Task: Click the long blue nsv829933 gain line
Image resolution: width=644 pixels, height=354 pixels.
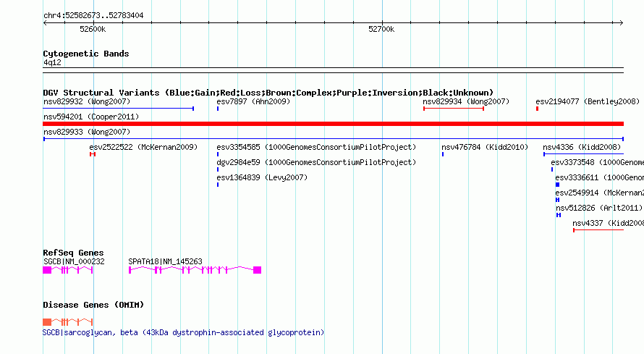Action: click(333, 139)
